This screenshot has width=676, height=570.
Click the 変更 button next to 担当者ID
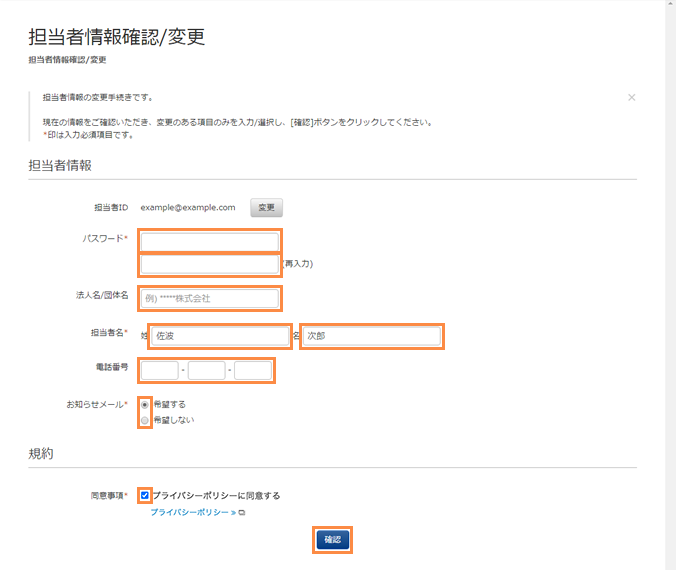pyautogui.click(x=266, y=207)
